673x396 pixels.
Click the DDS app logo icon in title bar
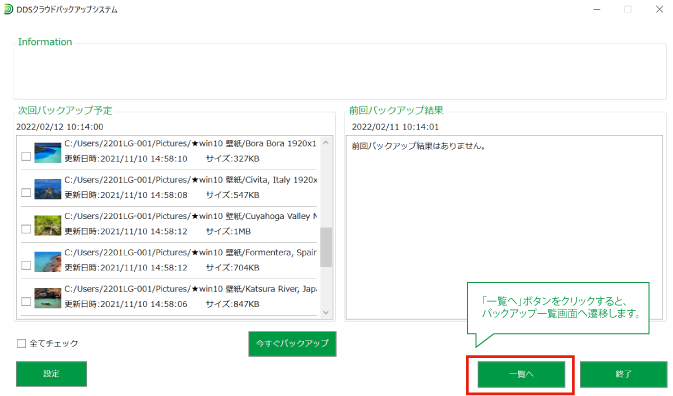(8, 9)
